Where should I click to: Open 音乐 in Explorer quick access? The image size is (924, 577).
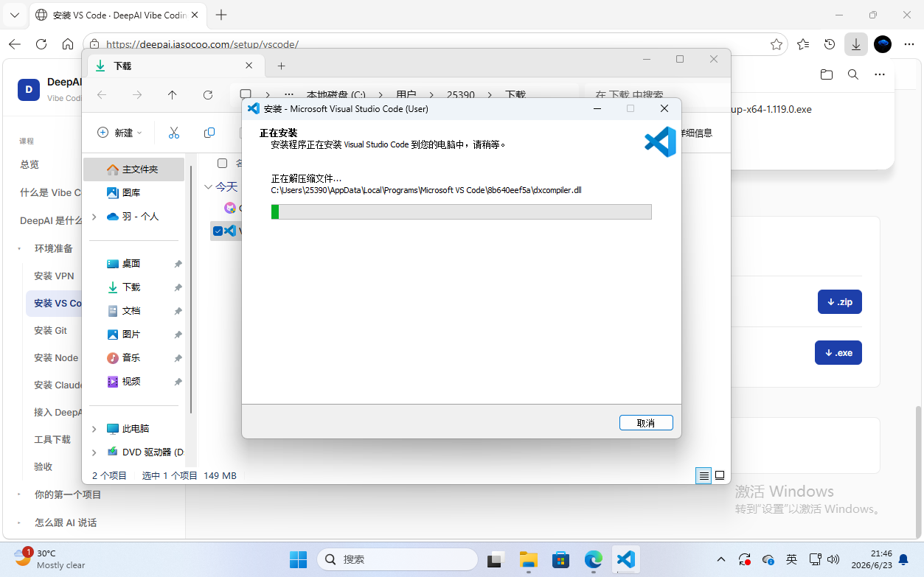pos(131,358)
